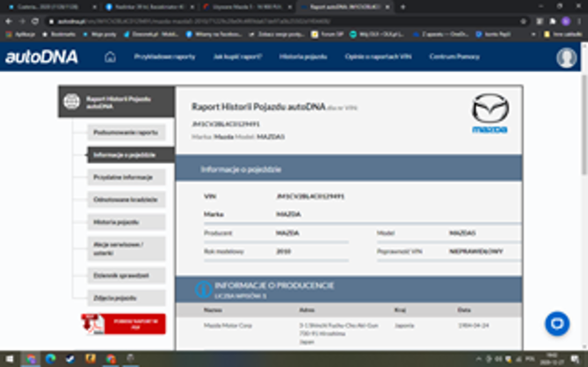Select Dziennik sprawdzeń in sidebar
The width and height of the screenshot is (588, 367).
click(127, 276)
